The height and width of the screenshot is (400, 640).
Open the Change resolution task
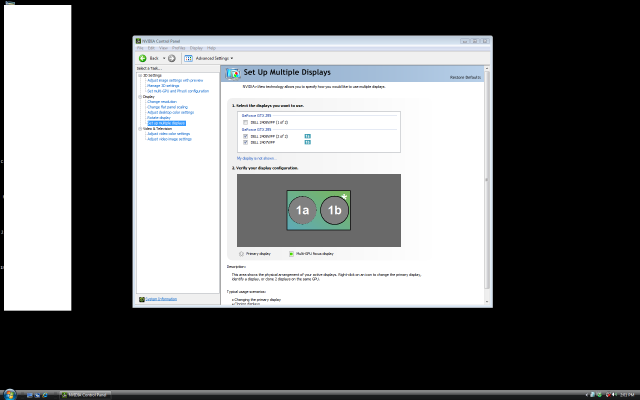[x=162, y=102]
